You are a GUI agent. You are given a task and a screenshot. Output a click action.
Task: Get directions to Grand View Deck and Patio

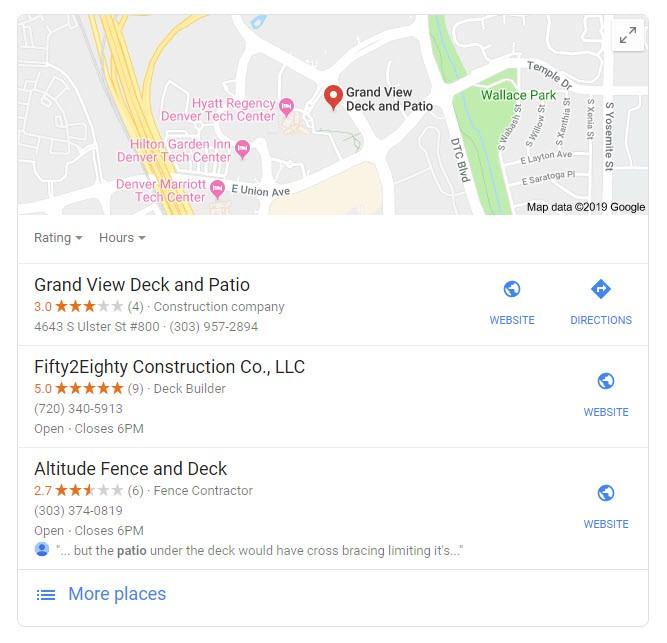point(601,289)
